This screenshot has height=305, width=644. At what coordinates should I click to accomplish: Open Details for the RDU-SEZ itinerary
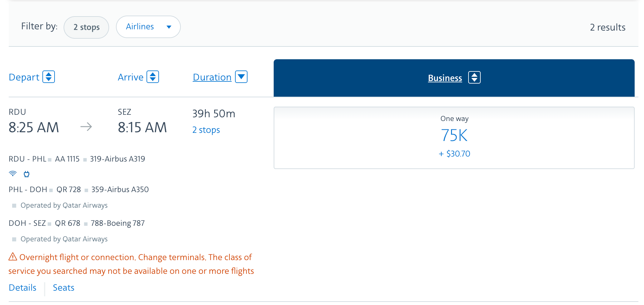(x=22, y=288)
